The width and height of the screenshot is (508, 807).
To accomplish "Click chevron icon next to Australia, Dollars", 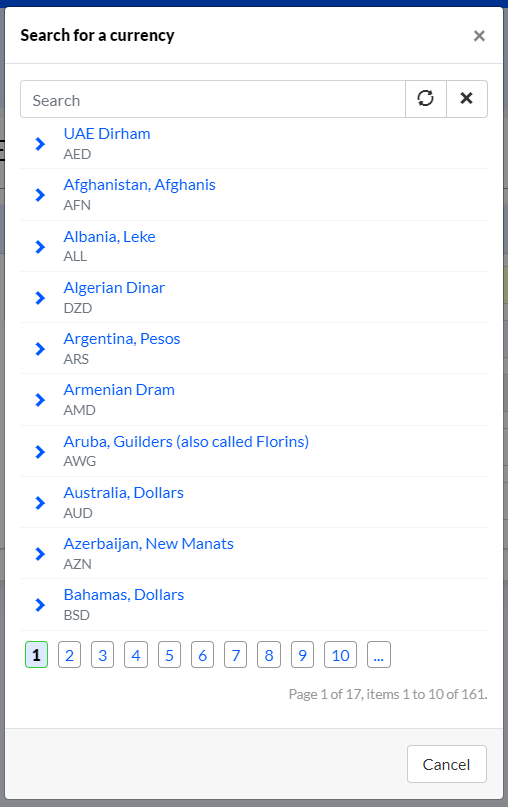I will [x=40, y=503].
